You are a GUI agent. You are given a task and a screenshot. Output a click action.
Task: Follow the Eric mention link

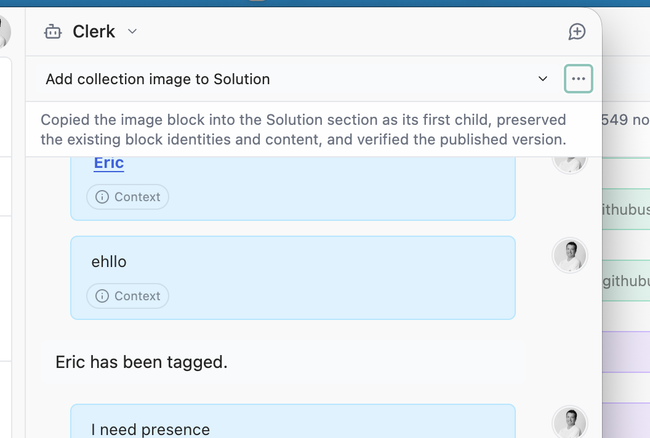click(109, 163)
